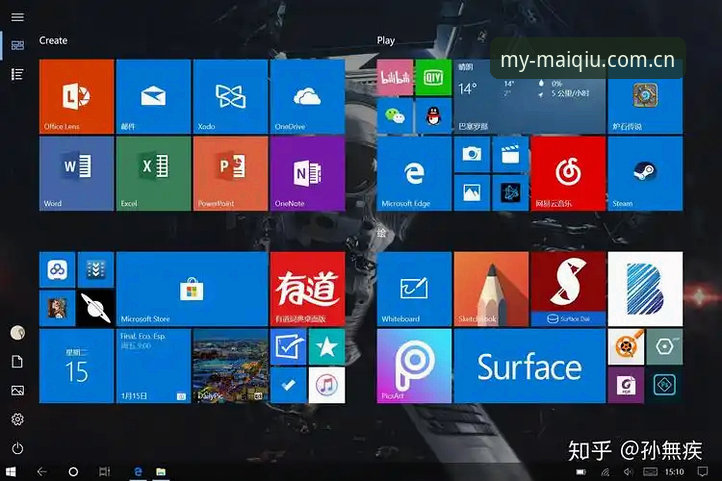Open the Microsoft To-Do checkbox tile
Viewport: 722px width, 481px height.
[x=288, y=347]
